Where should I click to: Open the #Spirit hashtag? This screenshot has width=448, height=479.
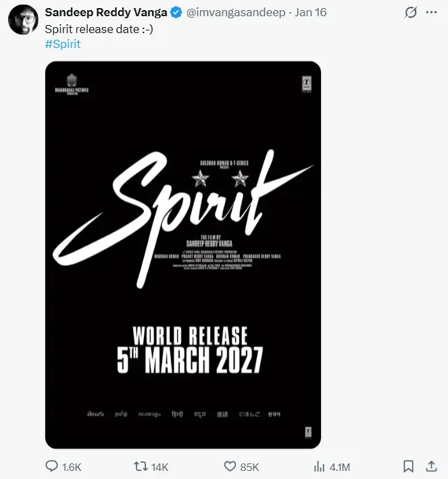pos(63,44)
